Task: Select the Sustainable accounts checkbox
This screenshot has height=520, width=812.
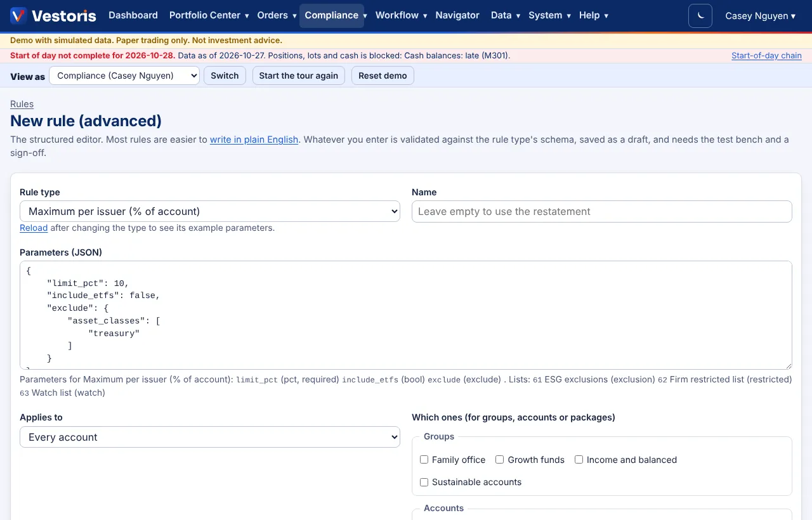Action: (424, 482)
